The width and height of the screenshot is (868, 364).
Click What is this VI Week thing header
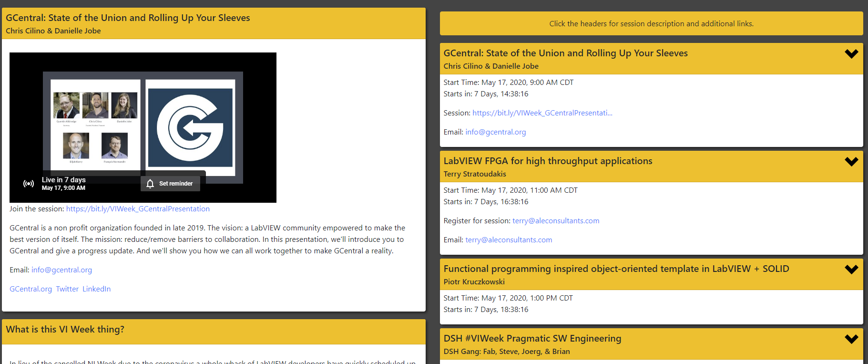point(65,330)
